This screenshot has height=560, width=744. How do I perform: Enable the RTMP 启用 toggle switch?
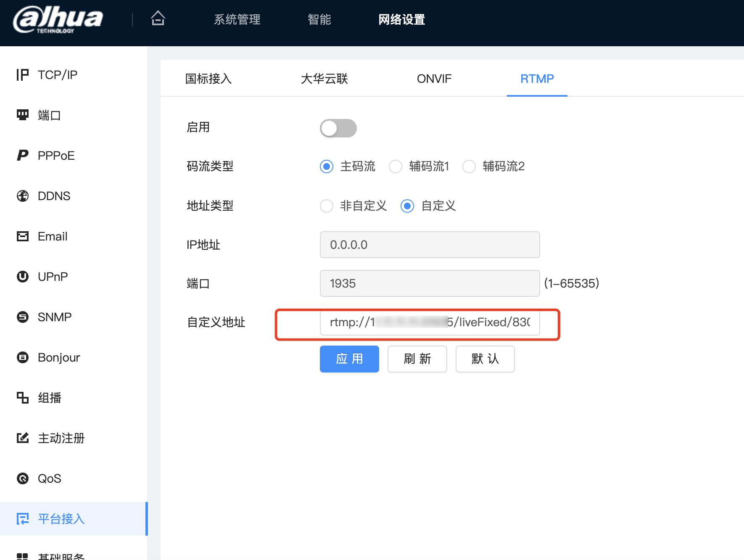click(x=338, y=128)
